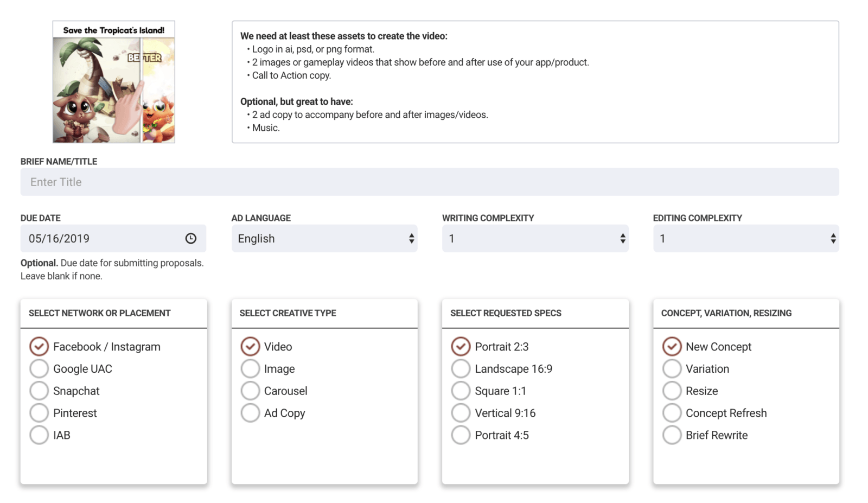Choose the Image creative type
The image size is (868, 503).
[x=250, y=368]
